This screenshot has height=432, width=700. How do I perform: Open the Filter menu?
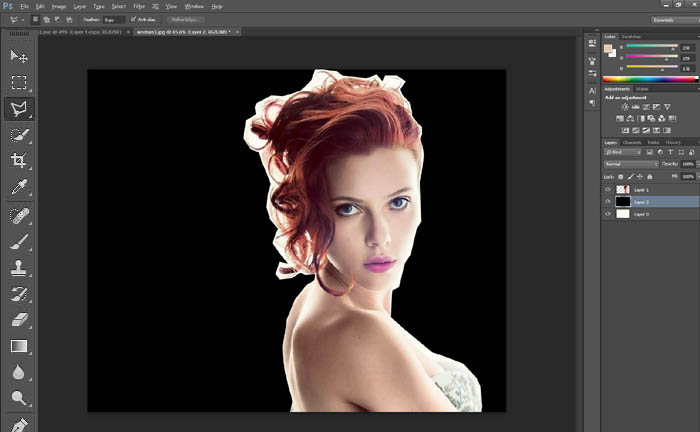tap(138, 5)
